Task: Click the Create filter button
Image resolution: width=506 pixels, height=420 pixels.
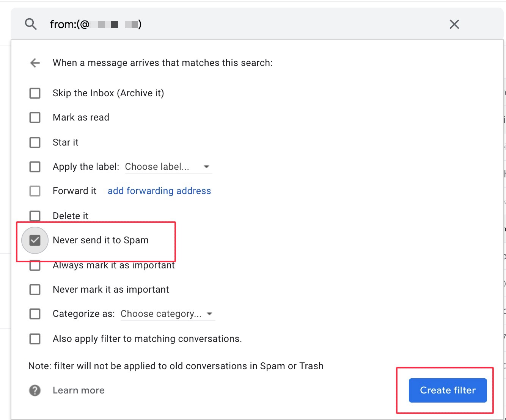Action: click(x=448, y=390)
